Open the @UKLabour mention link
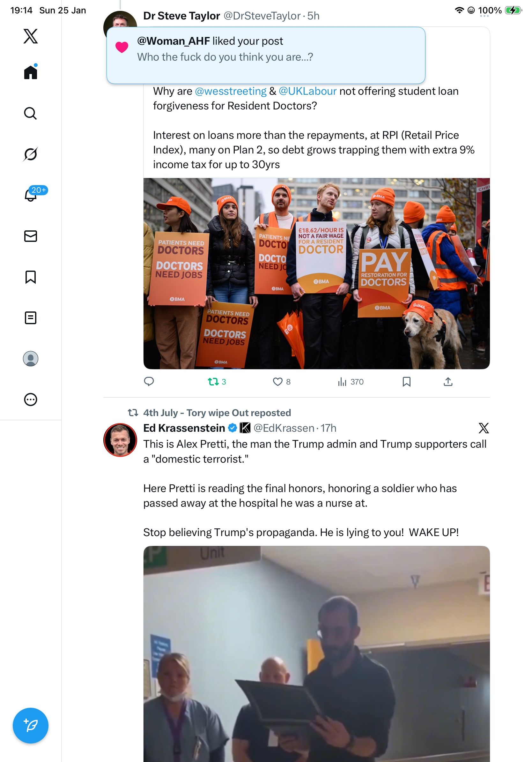This screenshot has height=762, width=532. coord(307,91)
